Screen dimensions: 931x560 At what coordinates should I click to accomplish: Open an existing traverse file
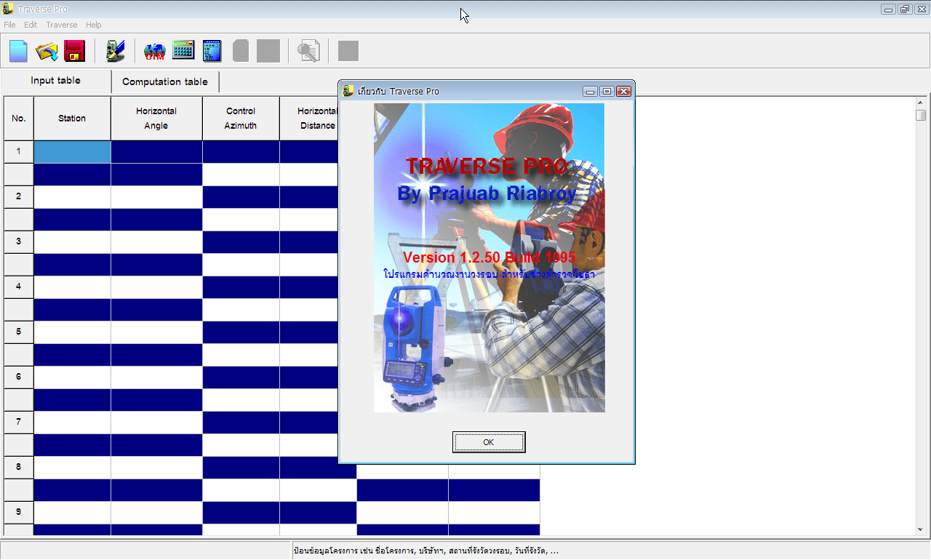tap(47, 51)
